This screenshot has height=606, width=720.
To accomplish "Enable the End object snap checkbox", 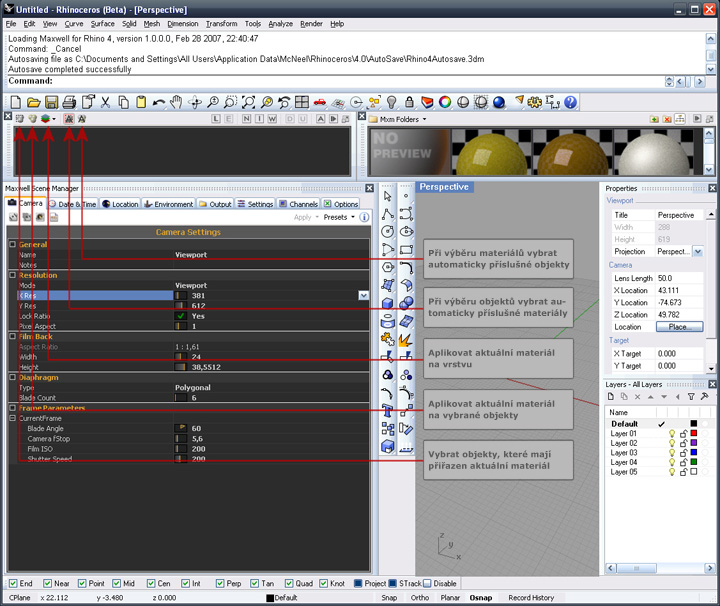I will click(12, 583).
